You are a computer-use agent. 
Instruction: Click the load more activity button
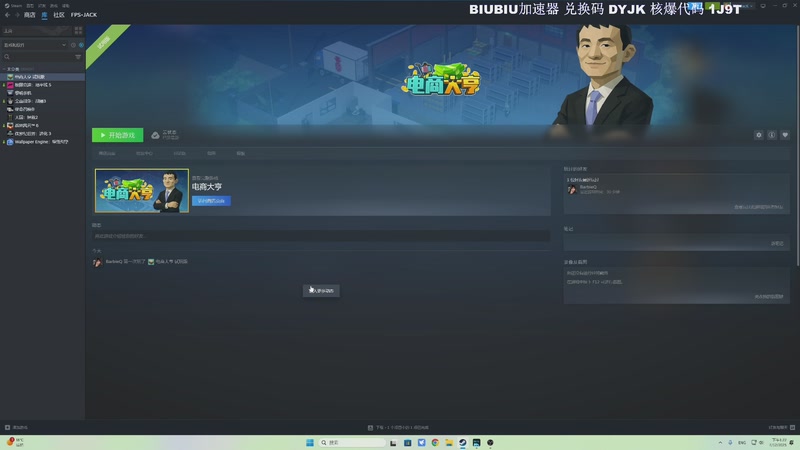click(321, 290)
